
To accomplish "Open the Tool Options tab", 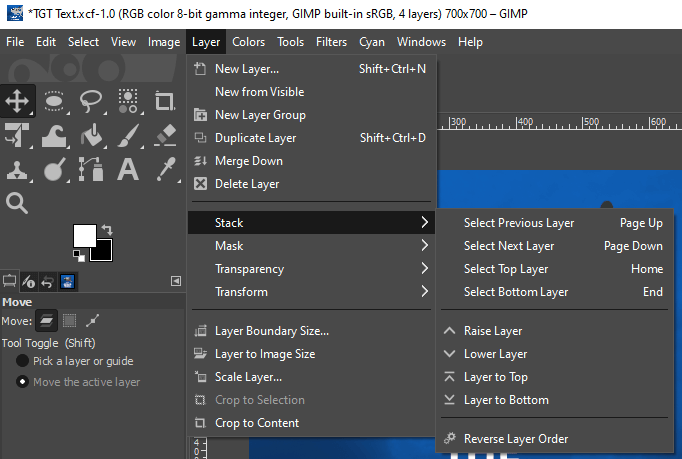I will point(10,281).
